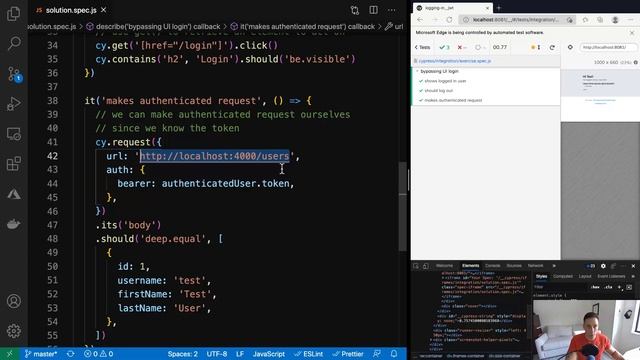The height and width of the screenshot is (360, 640).
Task: Toggle device emulation in DevTools
Action: (426, 266)
